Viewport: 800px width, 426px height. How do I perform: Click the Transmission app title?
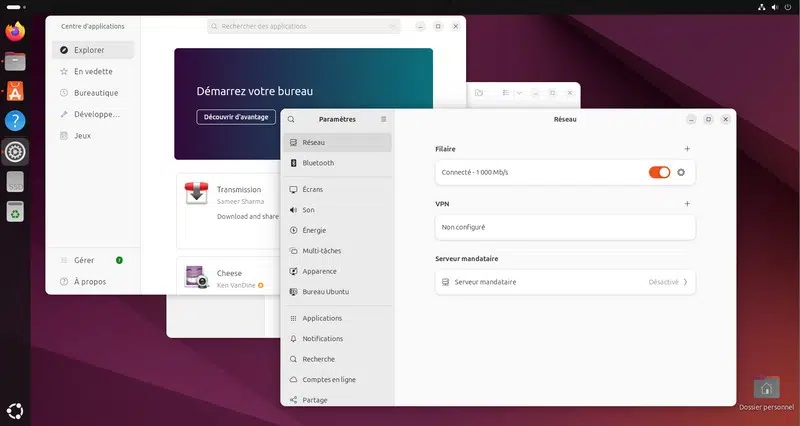239,189
